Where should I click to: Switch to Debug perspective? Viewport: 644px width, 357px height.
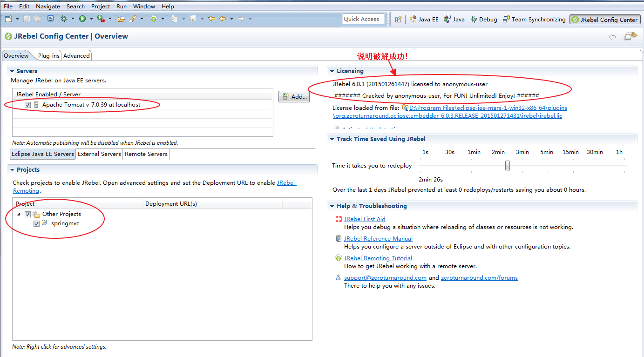[x=484, y=20]
